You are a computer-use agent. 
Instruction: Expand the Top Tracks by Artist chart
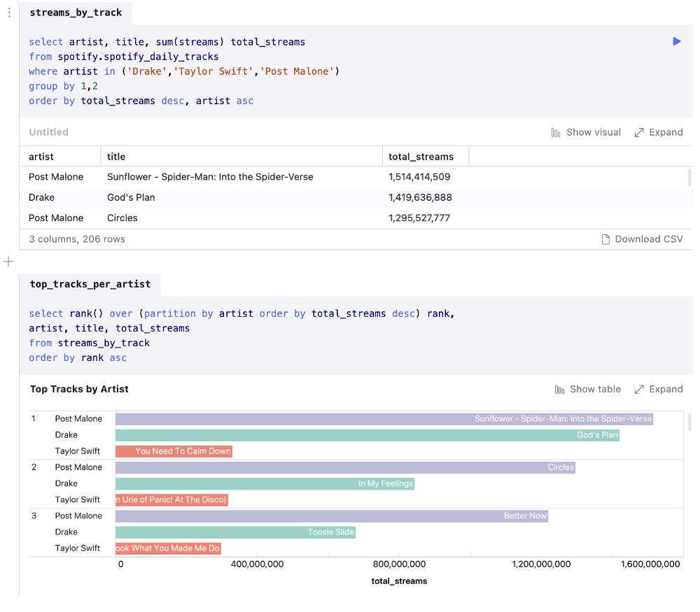[658, 389]
